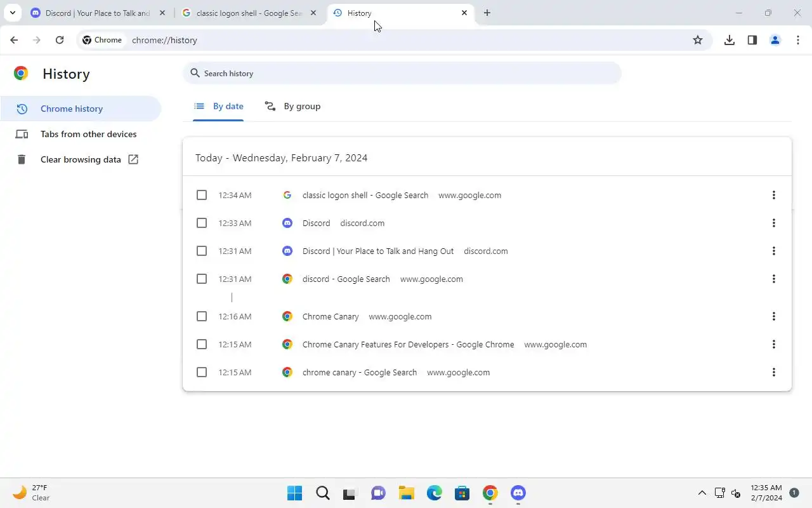
Task: Open the Chrome profile avatar
Action: click(775, 40)
